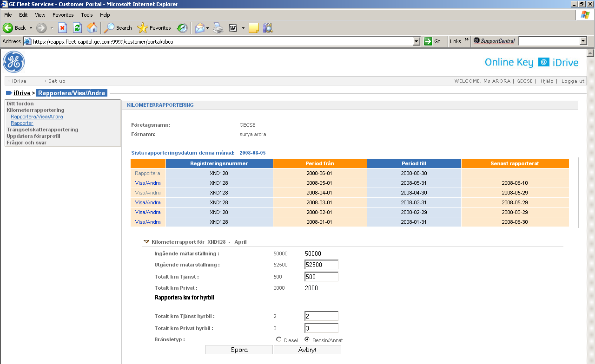The image size is (595, 364).
Task: Click the browser address URL field
Action: pyautogui.click(x=222, y=41)
